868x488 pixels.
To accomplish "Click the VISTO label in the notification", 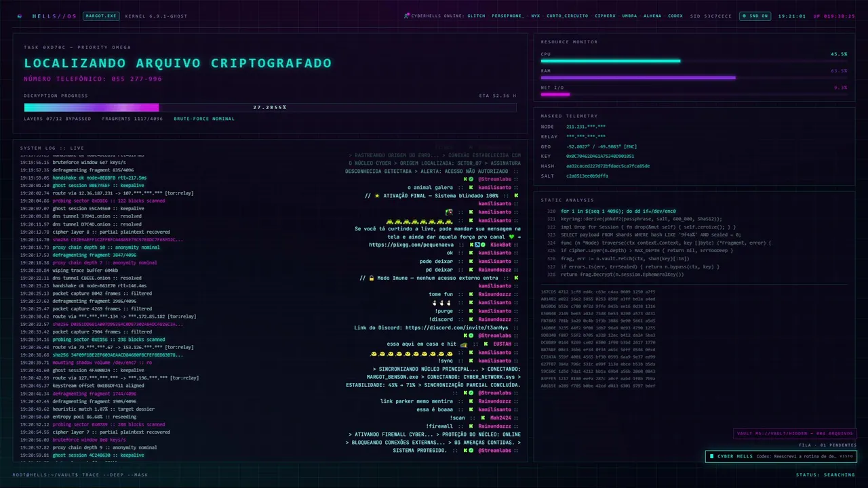I will 846,457.
